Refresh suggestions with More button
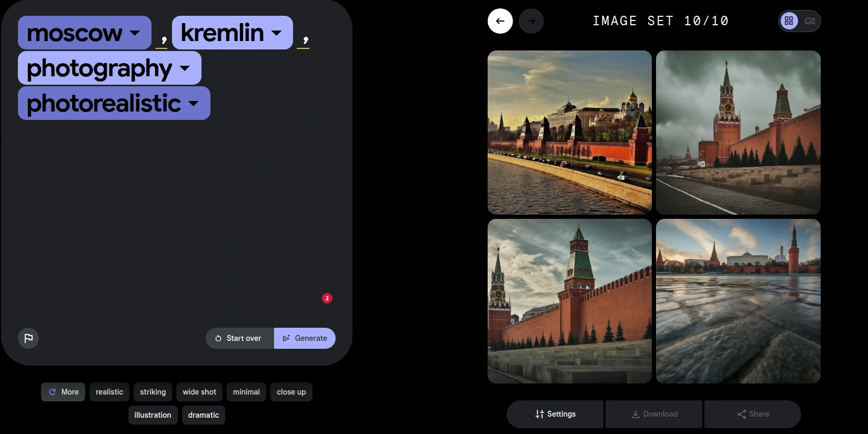Screen dimensions: 868x434 point(63,392)
